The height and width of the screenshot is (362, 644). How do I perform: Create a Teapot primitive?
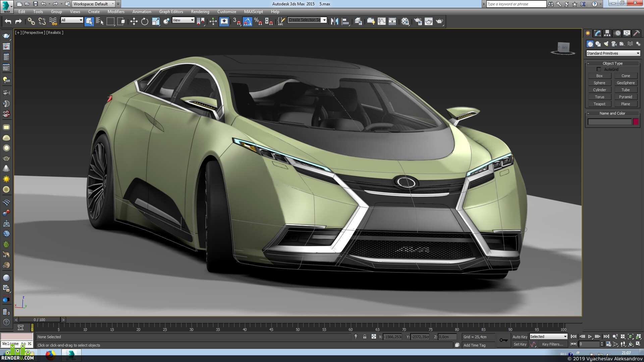599,104
